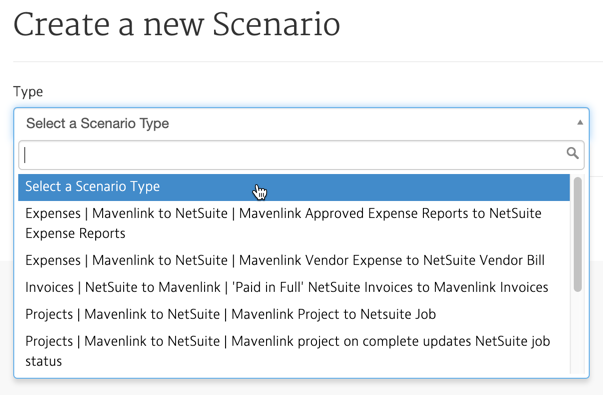
Task: Select Mavenlink Project to Netsuite Job option
Action: click(294, 314)
